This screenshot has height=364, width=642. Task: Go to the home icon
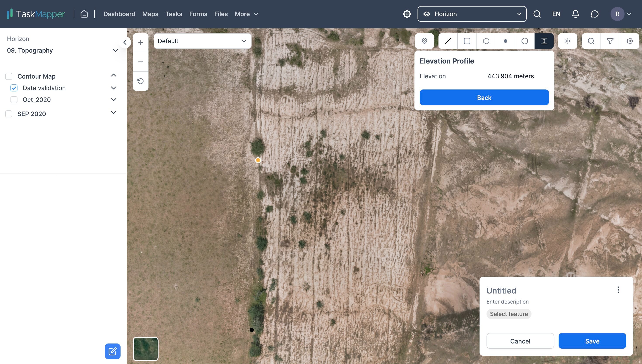click(x=84, y=14)
